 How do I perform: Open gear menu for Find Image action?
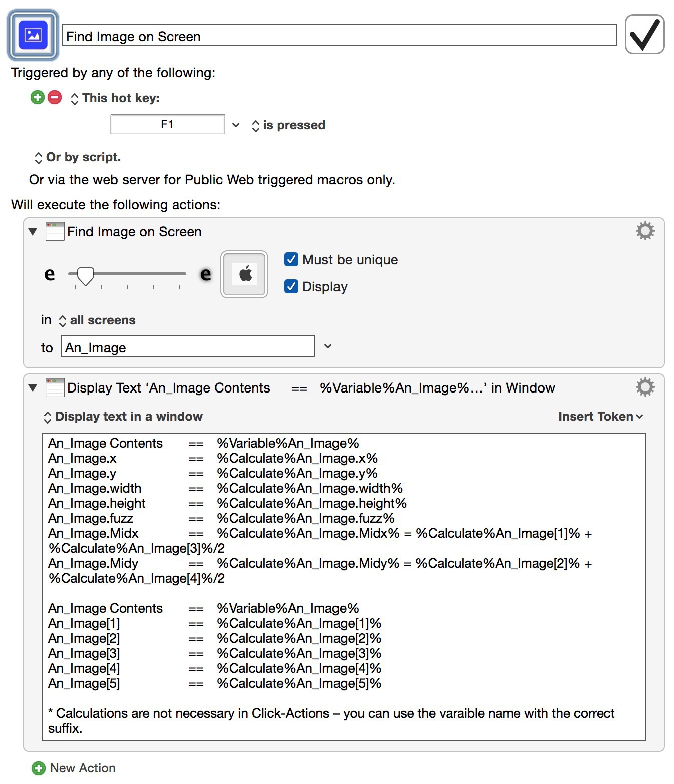click(x=645, y=231)
